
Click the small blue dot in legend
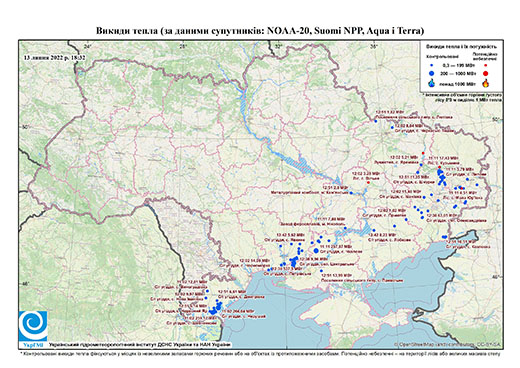(x=432, y=66)
